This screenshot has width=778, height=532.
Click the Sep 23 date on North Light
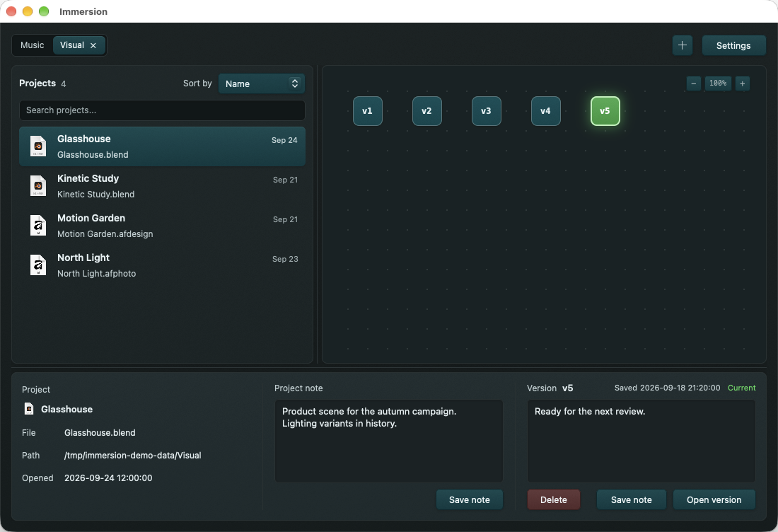coord(285,259)
